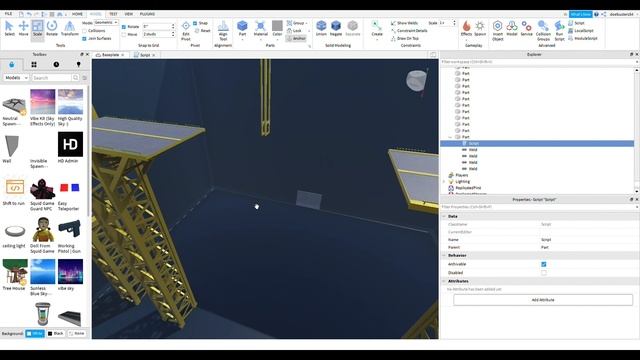The height and width of the screenshot is (360, 640).
Task: Toggle Show Welds option
Action: point(404,23)
